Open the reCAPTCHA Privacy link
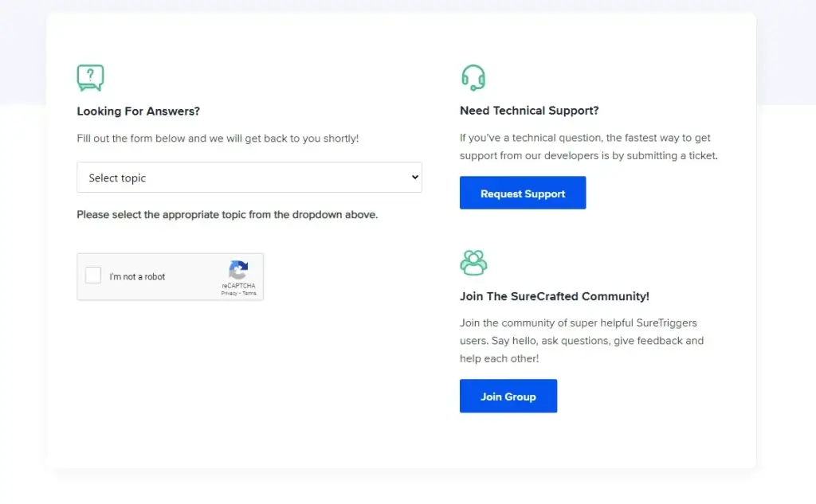The height and width of the screenshot is (504, 816). (228, 293)
